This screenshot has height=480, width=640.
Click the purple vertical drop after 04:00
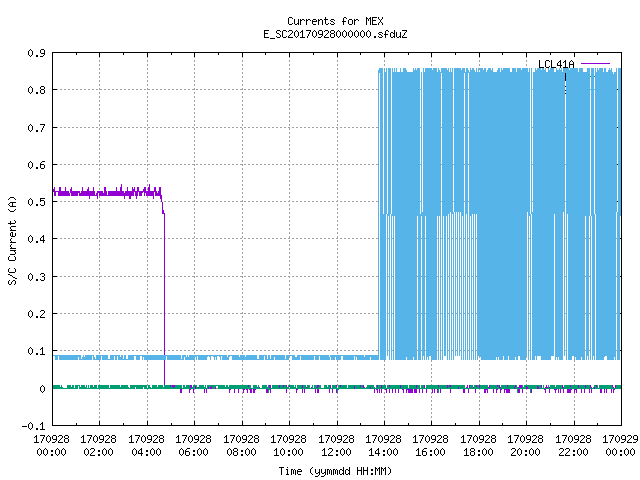[164, 298]
